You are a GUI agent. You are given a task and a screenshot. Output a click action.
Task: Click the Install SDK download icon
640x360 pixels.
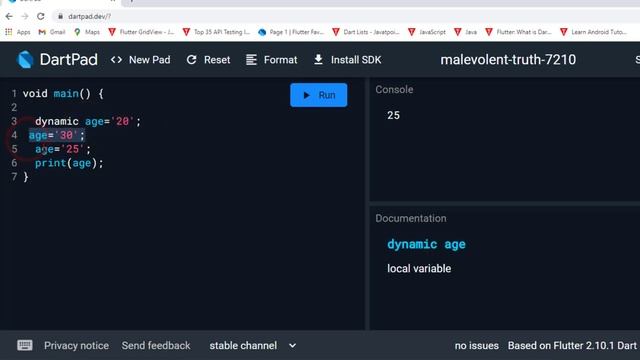click(x=318, y=60)
